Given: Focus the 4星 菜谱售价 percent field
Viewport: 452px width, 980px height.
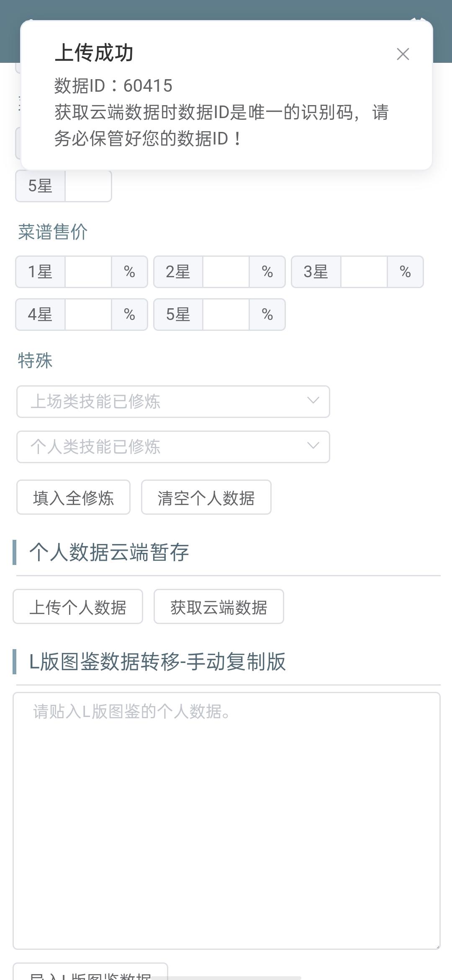Looking at the screenshot, I should pos(88,315).
